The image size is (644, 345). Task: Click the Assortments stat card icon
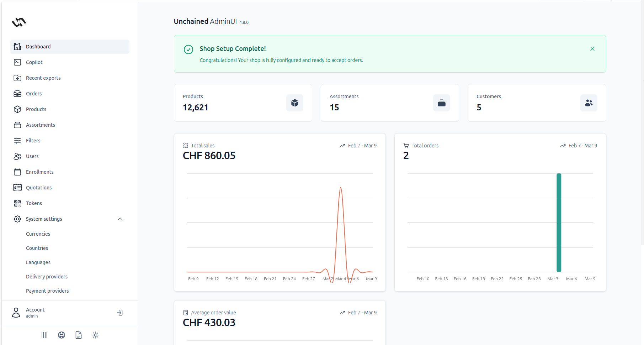442,103
